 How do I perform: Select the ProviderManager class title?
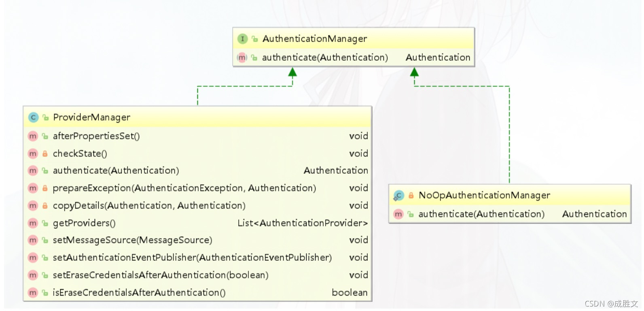(x=91, y=117)
